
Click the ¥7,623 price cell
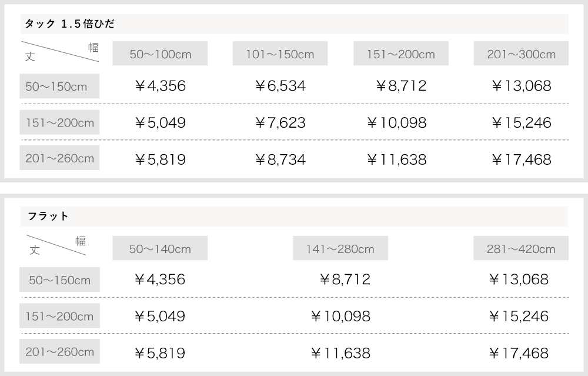click(x=280, y=123)
